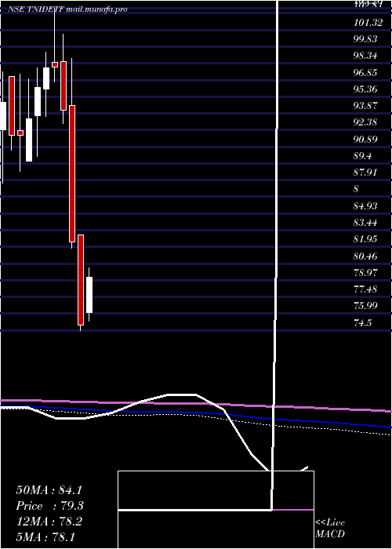Click the 93.87 price level
Viewport: 392px width, 549px height.
[365, 106]
